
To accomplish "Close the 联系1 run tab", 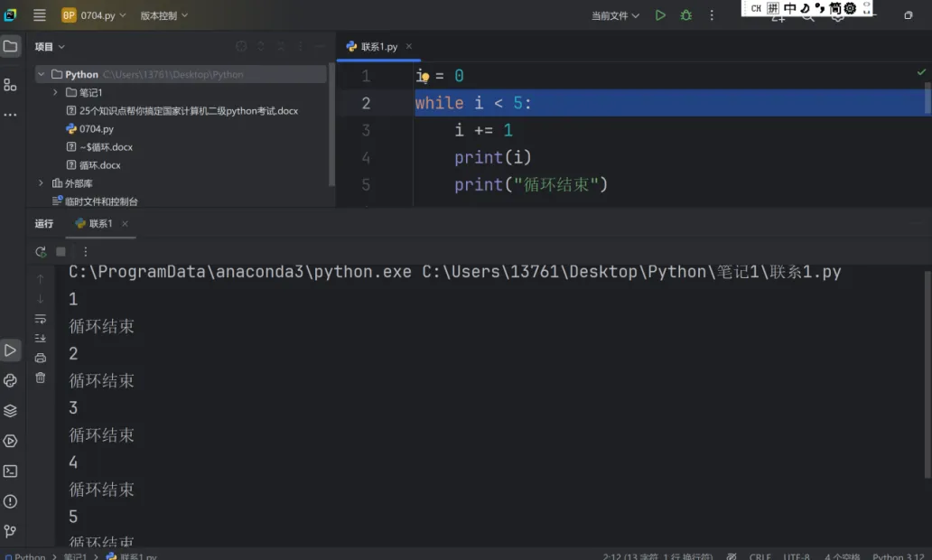I will click(x=125, y=223).
